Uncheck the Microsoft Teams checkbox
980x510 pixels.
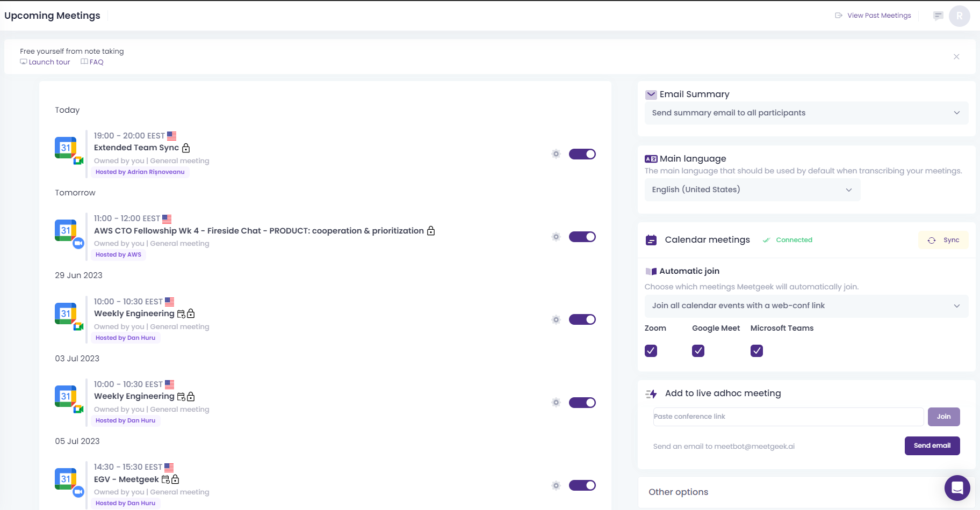tap(756, 351)
